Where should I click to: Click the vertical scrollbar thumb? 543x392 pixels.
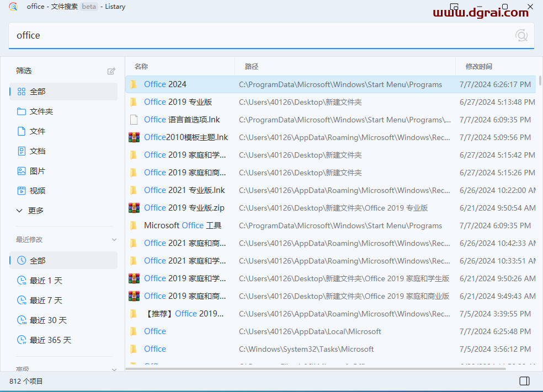pyautogui.click(x=540, y=80)
